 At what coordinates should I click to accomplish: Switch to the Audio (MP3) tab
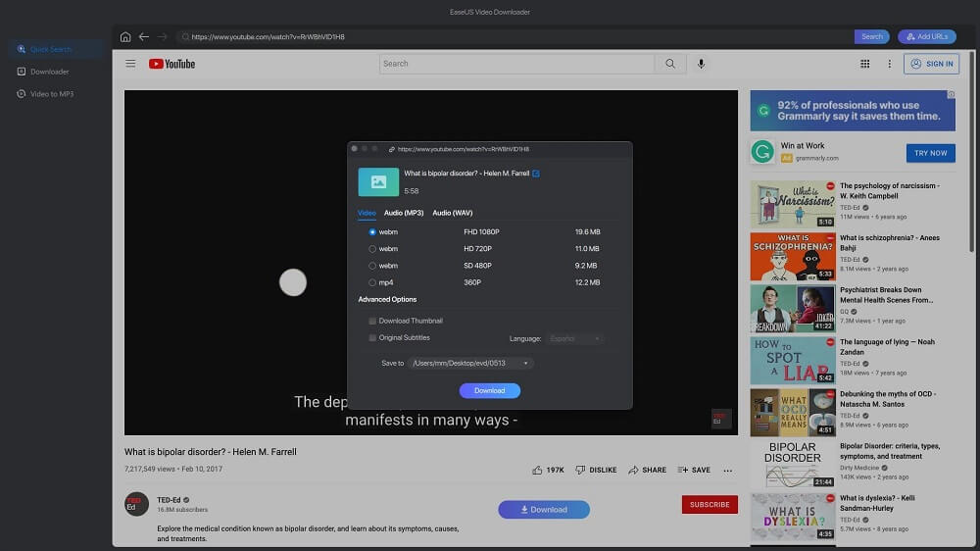point(404,213)
